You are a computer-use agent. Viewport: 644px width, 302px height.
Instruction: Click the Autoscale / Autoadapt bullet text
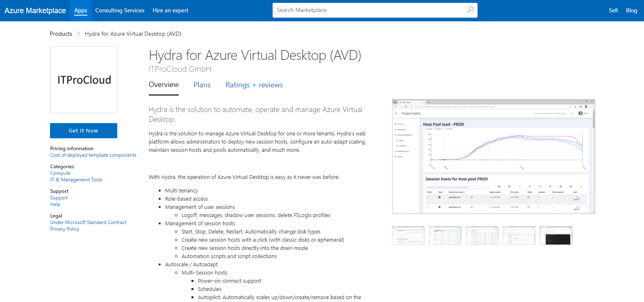coord(191,265)
